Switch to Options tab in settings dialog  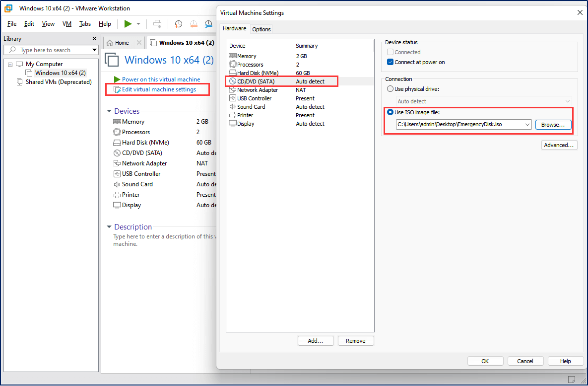tap(261, 29)
